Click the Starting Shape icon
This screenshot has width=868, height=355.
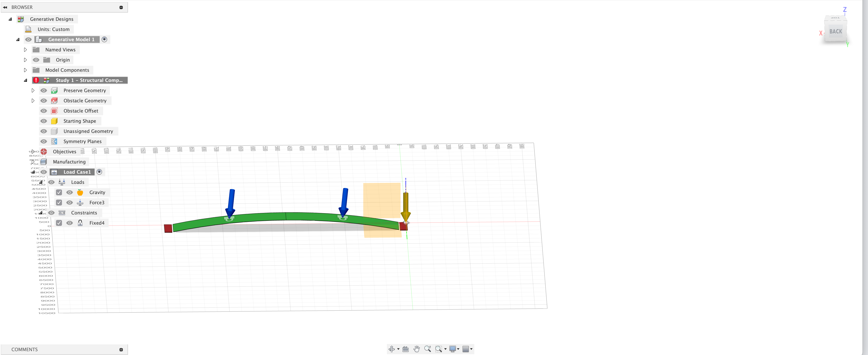[x=55, y=121]
